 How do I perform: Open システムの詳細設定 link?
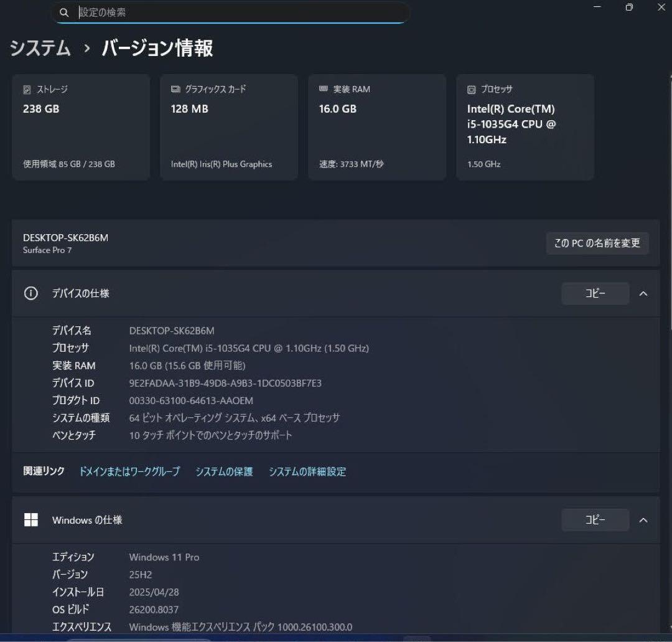click(307, 471)
